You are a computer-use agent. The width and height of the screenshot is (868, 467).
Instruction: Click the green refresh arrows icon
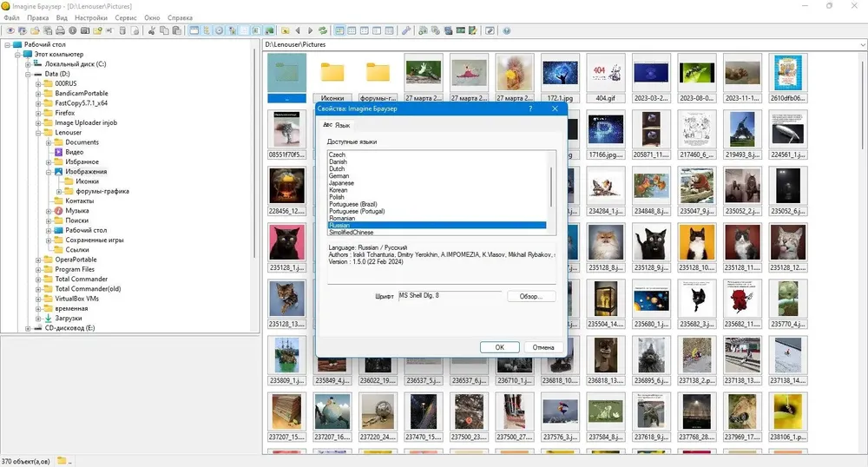click(323, 30)
